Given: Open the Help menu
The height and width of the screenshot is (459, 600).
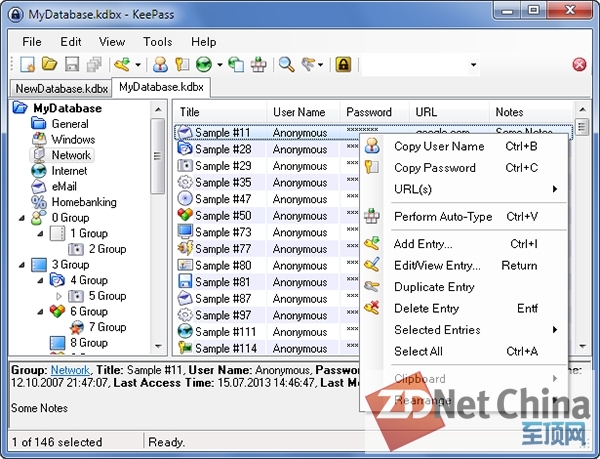Looking at the screenshot, I should click(x=204, y=41).
